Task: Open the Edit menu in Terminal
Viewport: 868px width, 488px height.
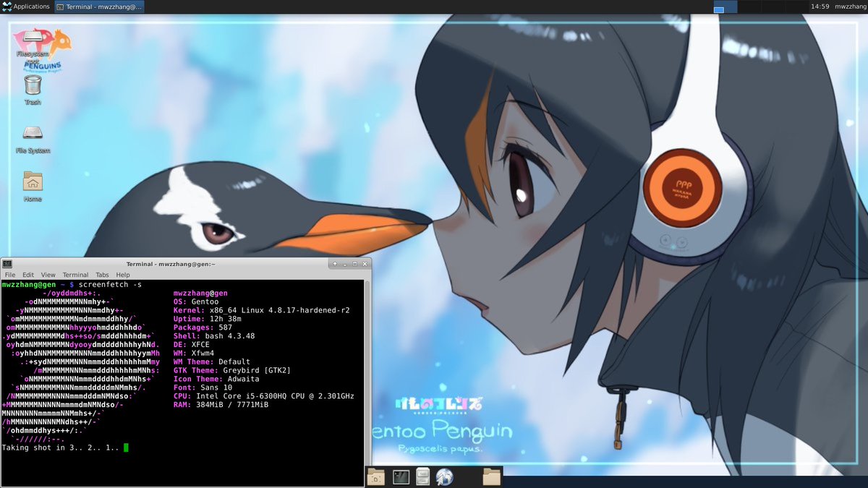Action: pyautogui.click(x=28, y=275)
